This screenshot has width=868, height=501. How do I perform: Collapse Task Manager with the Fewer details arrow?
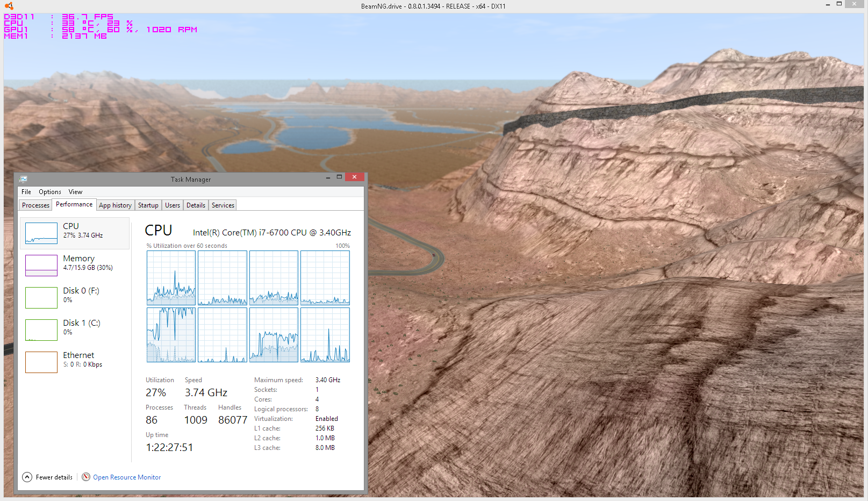coord(27,477)
